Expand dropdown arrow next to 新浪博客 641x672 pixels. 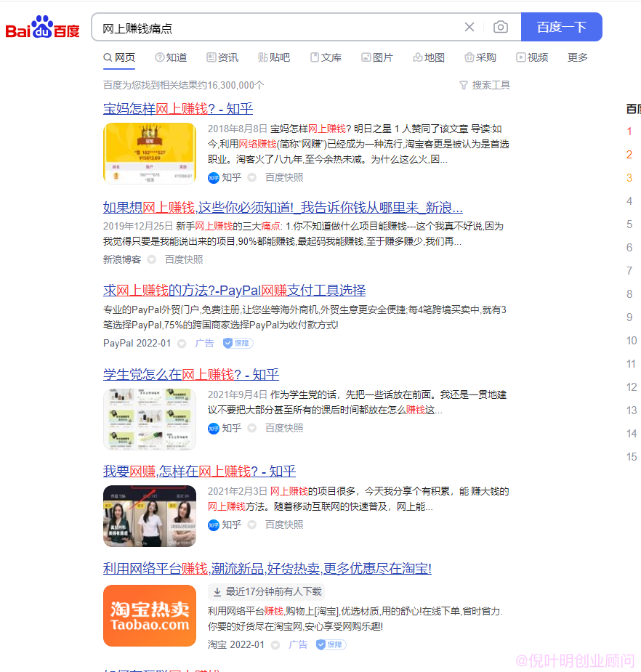pyautogui.click(x=152, y=259)
